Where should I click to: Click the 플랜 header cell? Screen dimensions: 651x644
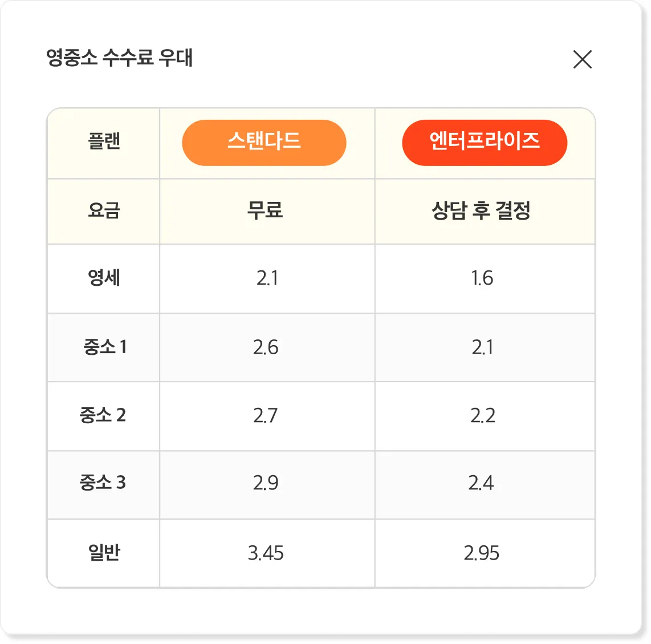click(x=104, y=141)
